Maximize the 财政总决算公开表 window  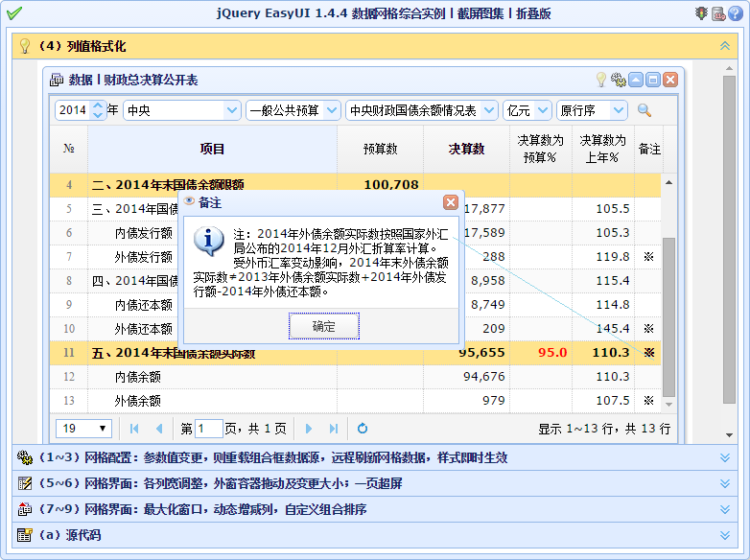(x=653, y=80)
